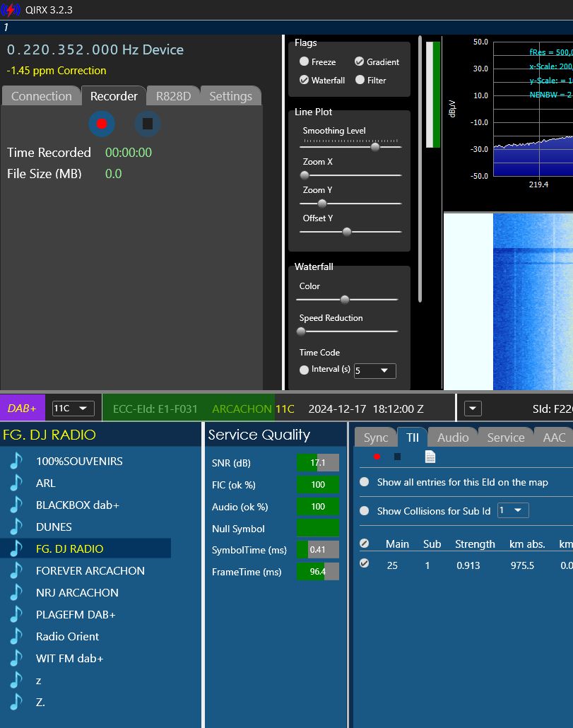The image size is (573, 728).
Task: Sort by the Strength column header
Action: [x=475, y=544]
